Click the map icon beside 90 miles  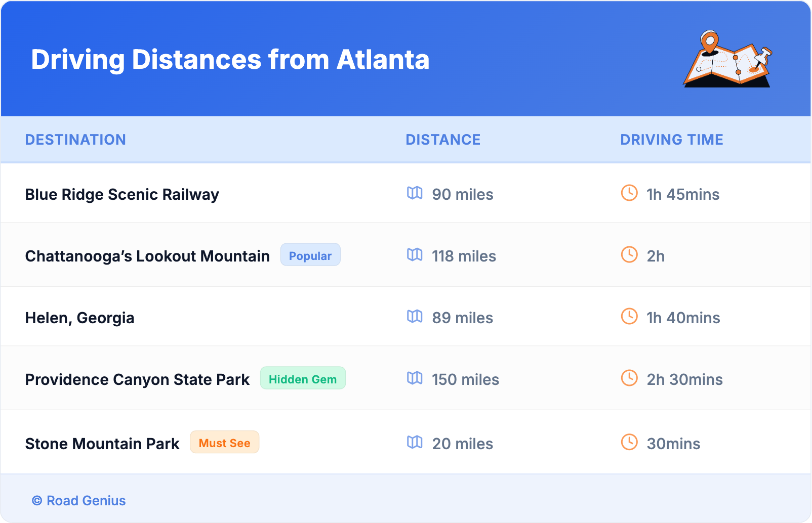(415, 193)
